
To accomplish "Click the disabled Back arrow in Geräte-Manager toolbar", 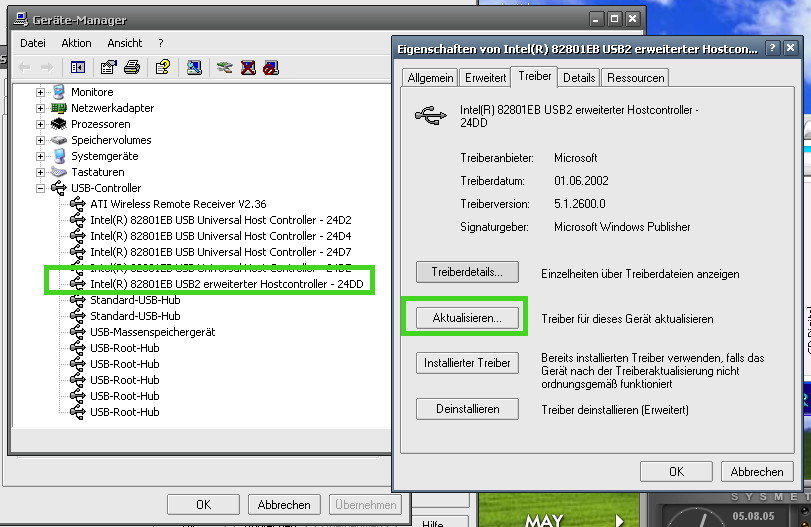I will click(24, 67).
